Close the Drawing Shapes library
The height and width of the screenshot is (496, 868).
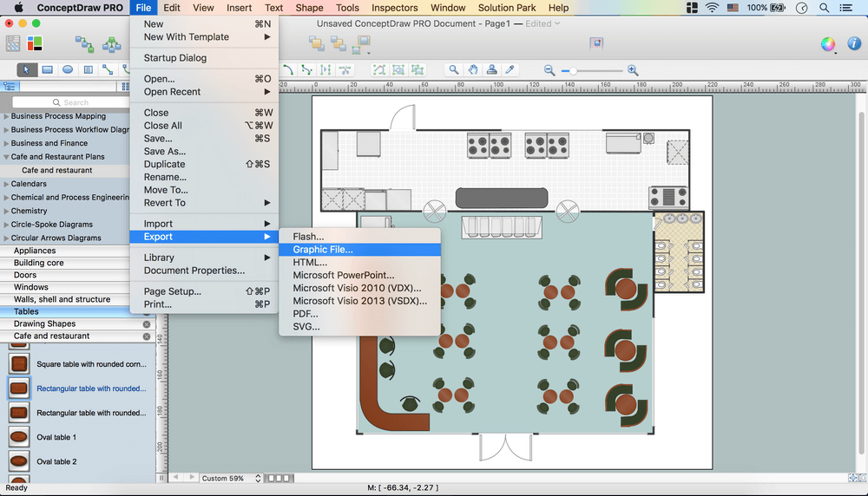pos(147,323)
